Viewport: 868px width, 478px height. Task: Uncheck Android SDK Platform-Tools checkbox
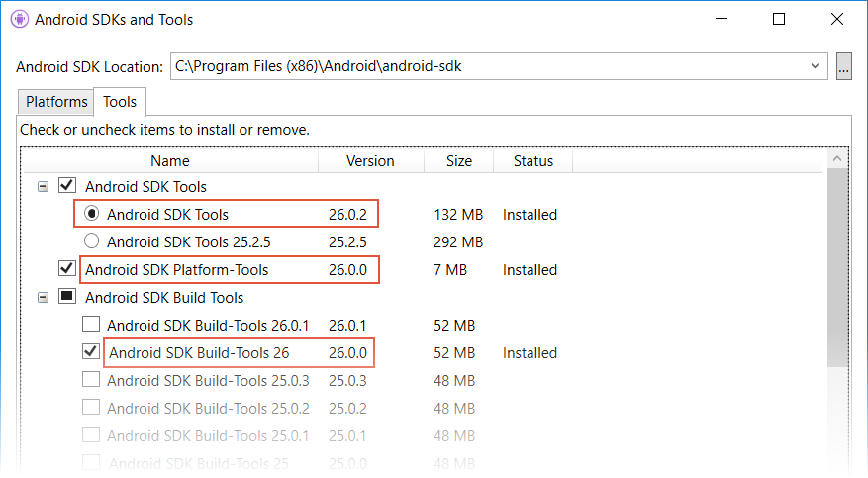(x=67, y=268)
